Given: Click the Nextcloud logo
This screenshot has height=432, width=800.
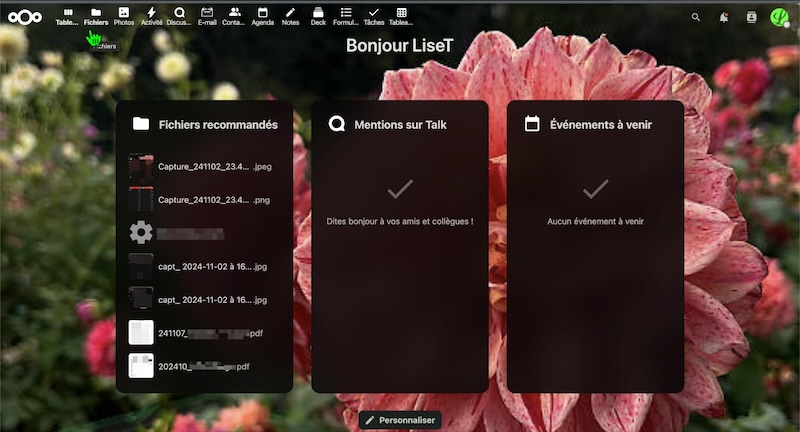Looking at the screenshot, I should click(24, 16).
